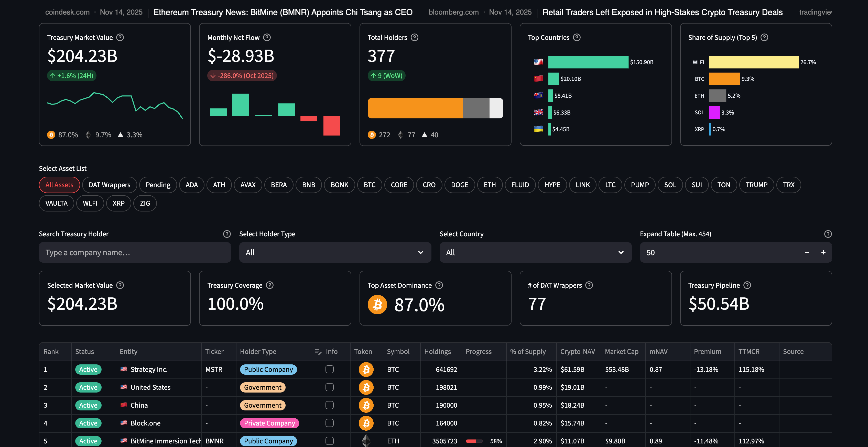
Task: Check the Info checkbox for Strategy Inc.
Action: (330, 370)
